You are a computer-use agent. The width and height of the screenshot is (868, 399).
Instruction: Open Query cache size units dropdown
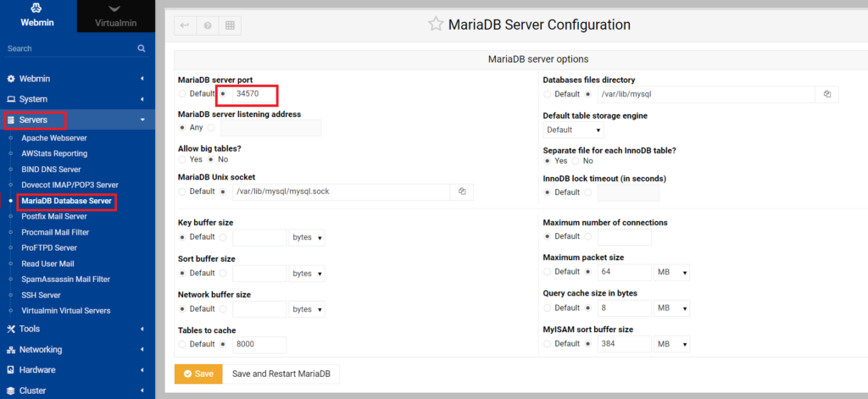click(672, 308)
